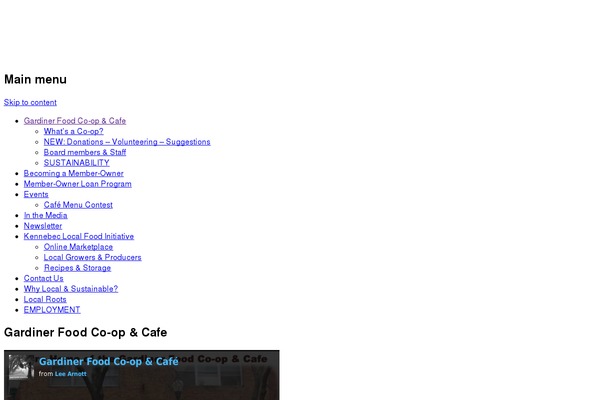The width and height of the screenshot is (600, 400).
Task: Open Local Growers & Producers link
Action: (93, 257)
